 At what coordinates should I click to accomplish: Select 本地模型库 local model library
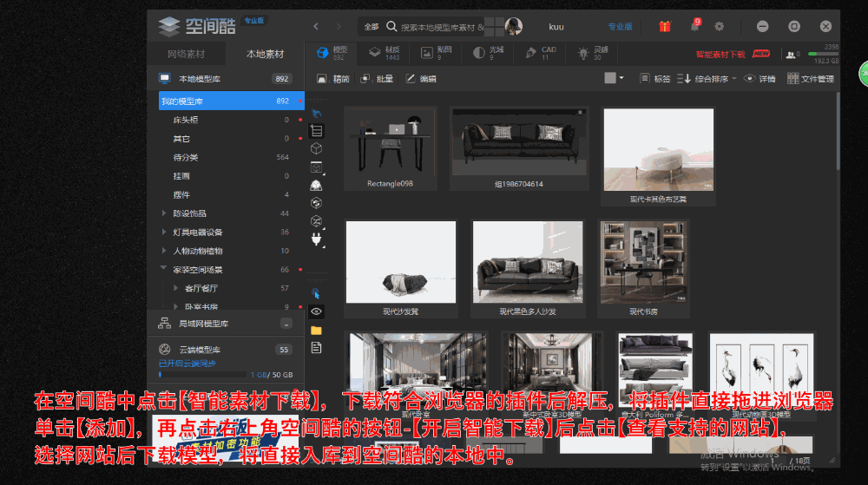click(226, 79)
